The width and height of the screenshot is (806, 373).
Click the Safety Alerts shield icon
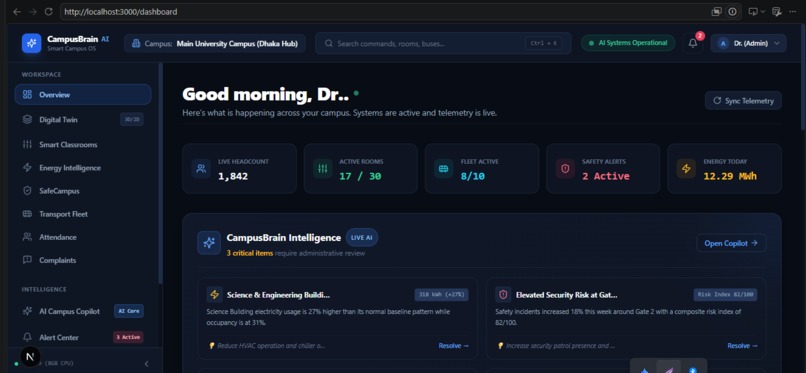pos(565,169)
